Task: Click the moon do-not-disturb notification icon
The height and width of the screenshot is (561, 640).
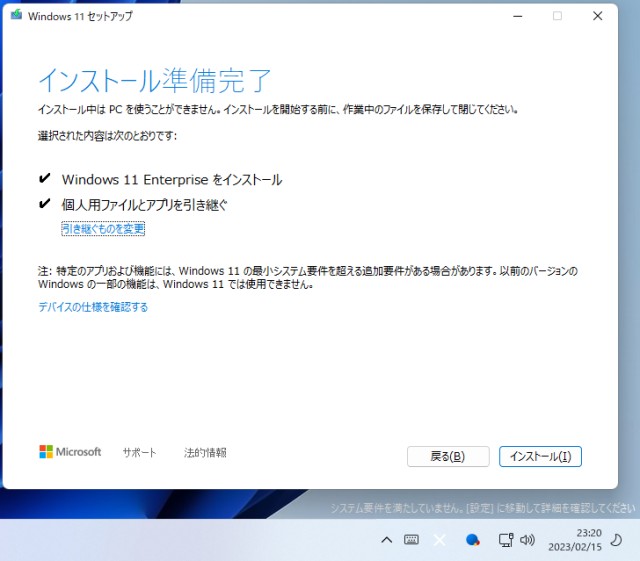Action: click(617, 540)
